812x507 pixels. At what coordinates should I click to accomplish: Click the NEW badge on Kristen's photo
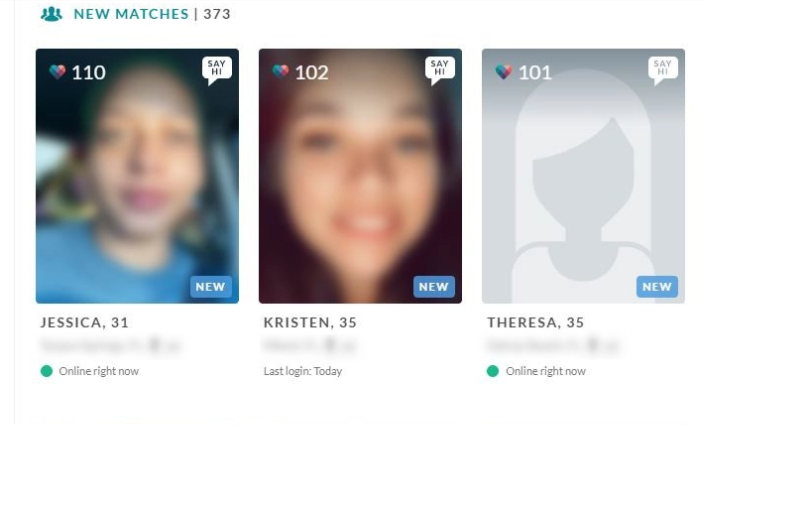click(x=434, y=287)
